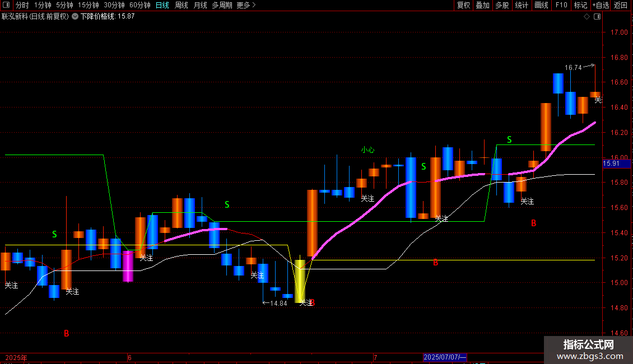Click the month 7 marker on time axis
This screenshot has width=633, height=364.
tap(375, 357)
